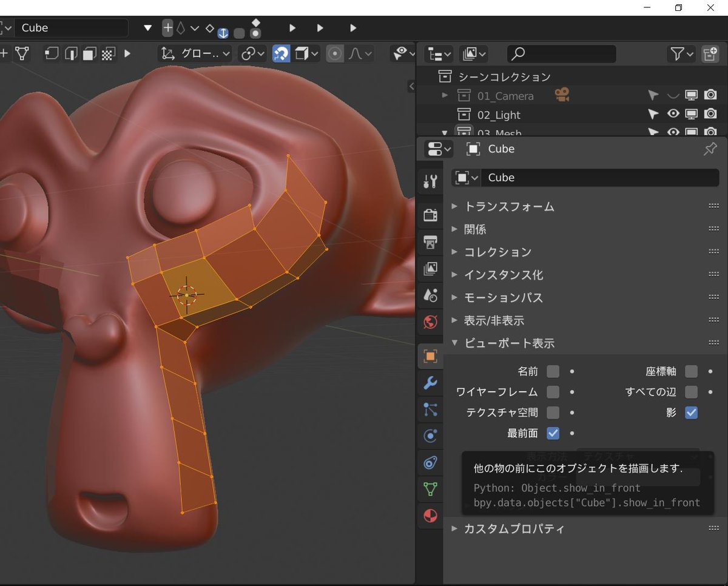The height and width of the screenshot is (586, 728).
Task: Click the Cube object name field in properties
Action: [x=600, y=177]
